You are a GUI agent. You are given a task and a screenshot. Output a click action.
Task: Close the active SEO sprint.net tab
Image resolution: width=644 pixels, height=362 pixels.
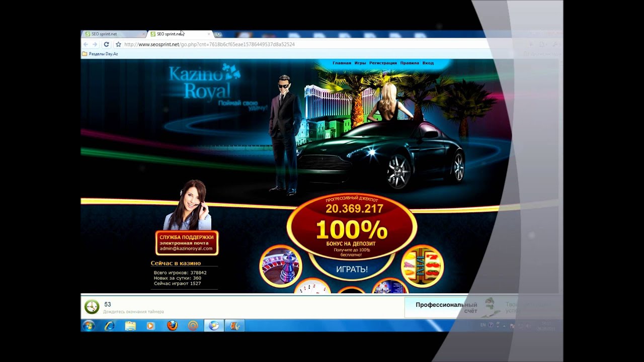tap(209, 34)
